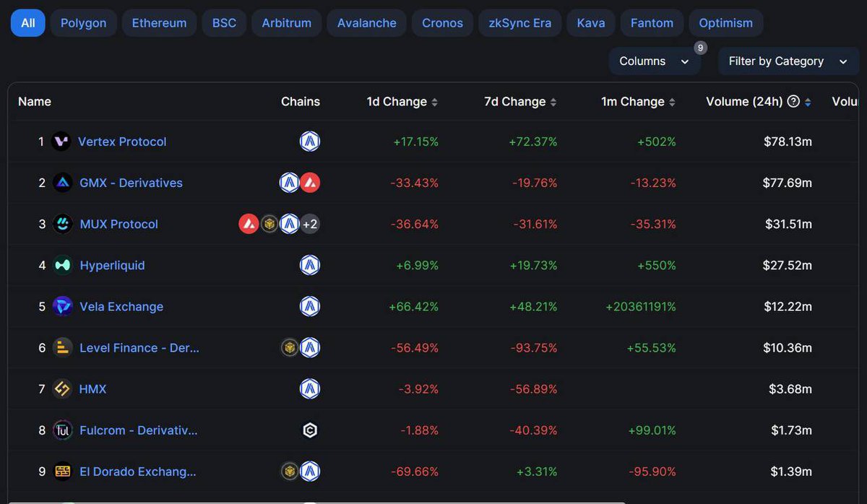Switch to the BSC chain tab

(224, 23)
